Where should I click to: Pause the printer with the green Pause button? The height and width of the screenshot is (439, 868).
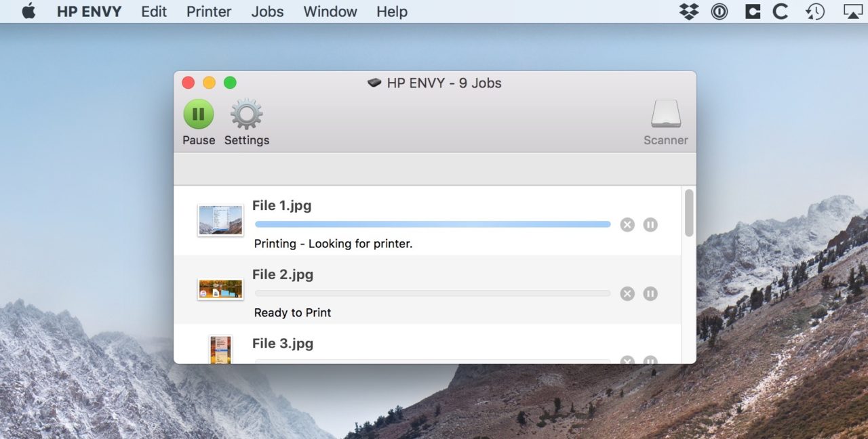pos(199,114)
